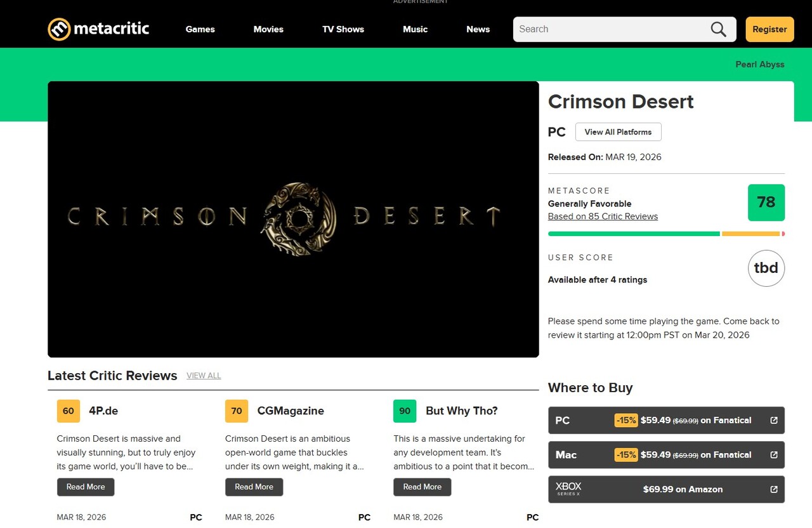Viewport: 812px width, 528px height.
Task: Click the Register button
Action: (x=769, y=29)
